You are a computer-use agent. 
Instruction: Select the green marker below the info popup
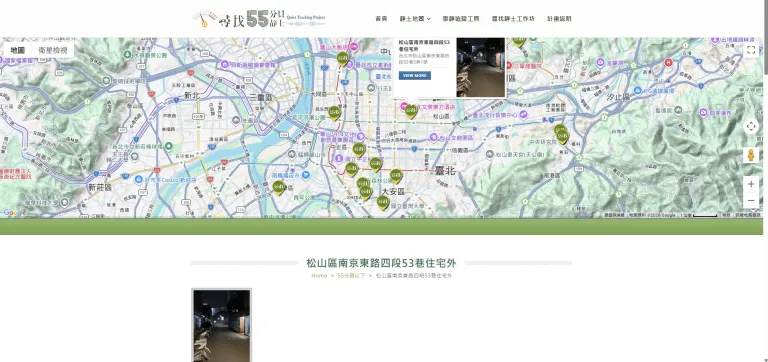click(x=411, y=112)
